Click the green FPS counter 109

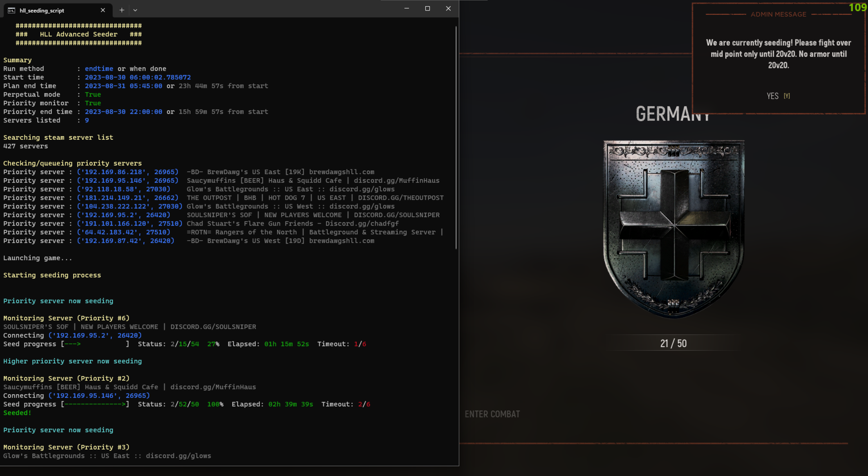point(857,7)
